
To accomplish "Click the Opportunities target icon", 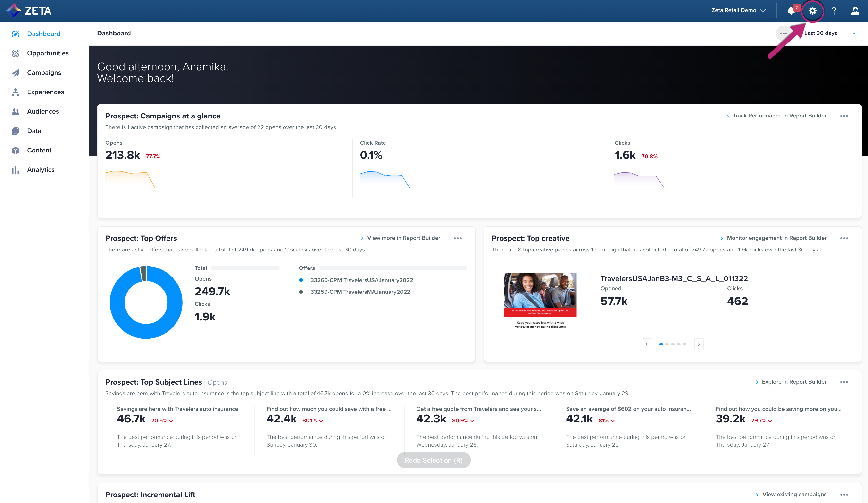I will click(x=16, y=53).
